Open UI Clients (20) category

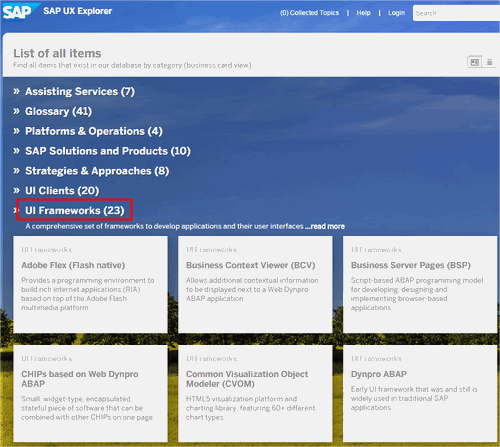tap(62, 191)
